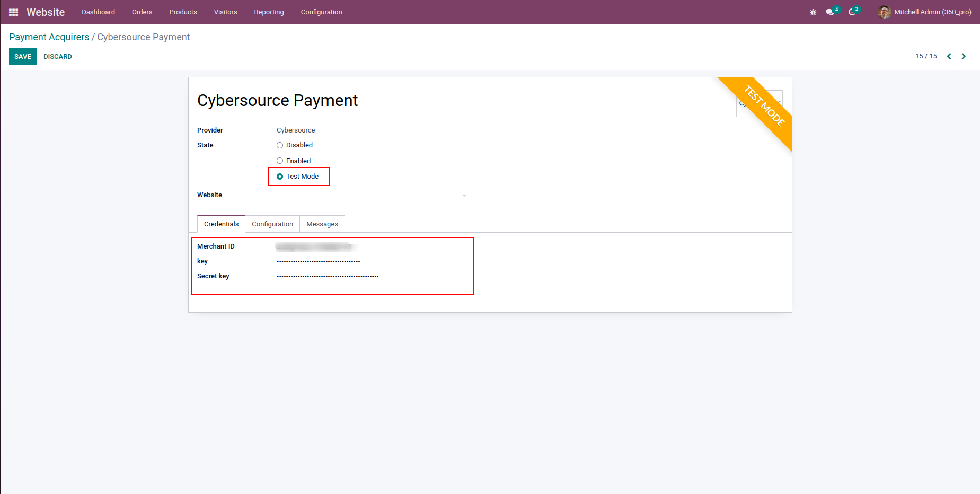The height and width of the screenshot is (494, 980).
Task: Switch to the Credentials tab
Action: [x=221, y=224]
